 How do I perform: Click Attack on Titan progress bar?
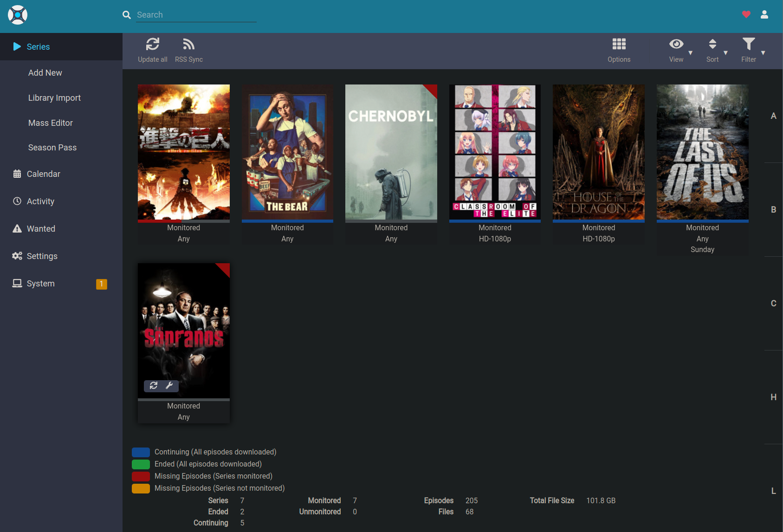[x=184, y=221]
